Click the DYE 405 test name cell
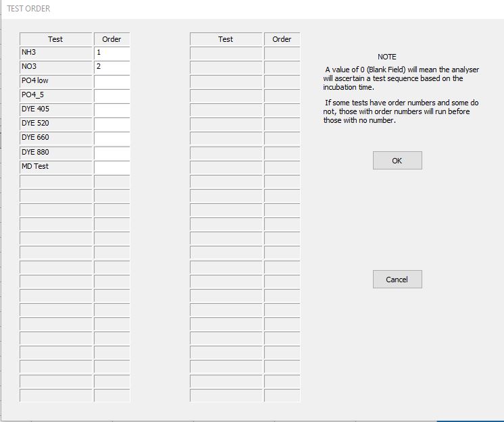 [x=55, y=109]
